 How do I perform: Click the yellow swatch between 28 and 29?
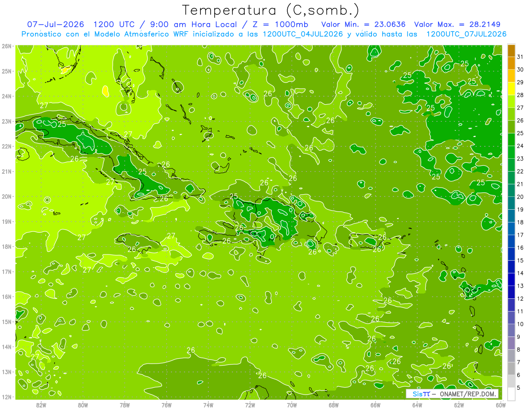(x=512, y=89)
